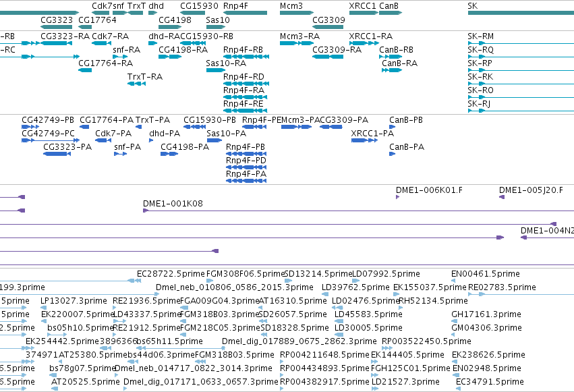Click the CG3309 gene label
The height and width of the screenshot is (392, 574).
point(328,20)
